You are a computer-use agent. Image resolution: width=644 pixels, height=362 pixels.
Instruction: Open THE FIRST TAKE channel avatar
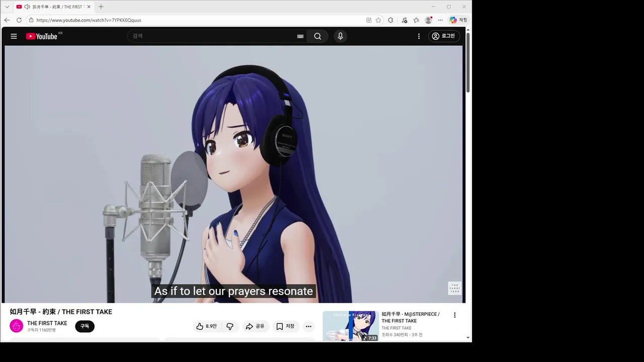click(17, 326)
